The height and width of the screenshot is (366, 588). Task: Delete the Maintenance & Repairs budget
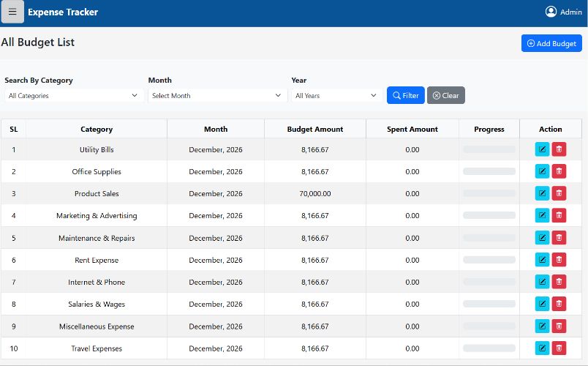[x=559, y=238]
